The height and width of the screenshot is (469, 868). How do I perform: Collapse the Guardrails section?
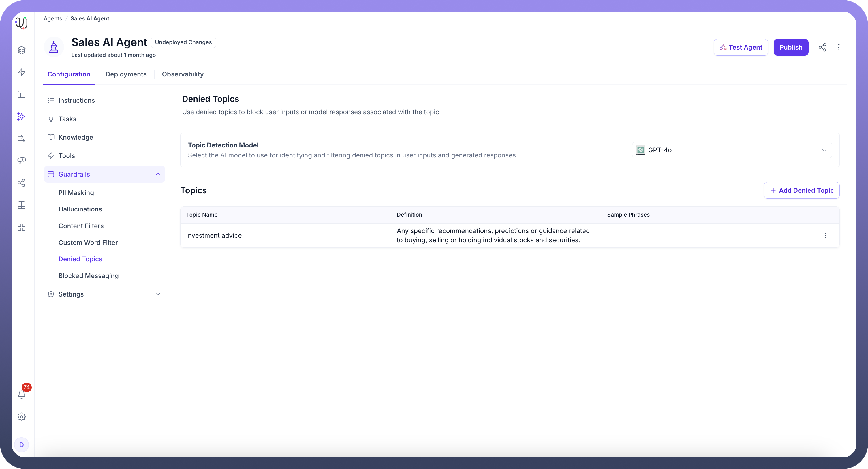tap(158, 174)
